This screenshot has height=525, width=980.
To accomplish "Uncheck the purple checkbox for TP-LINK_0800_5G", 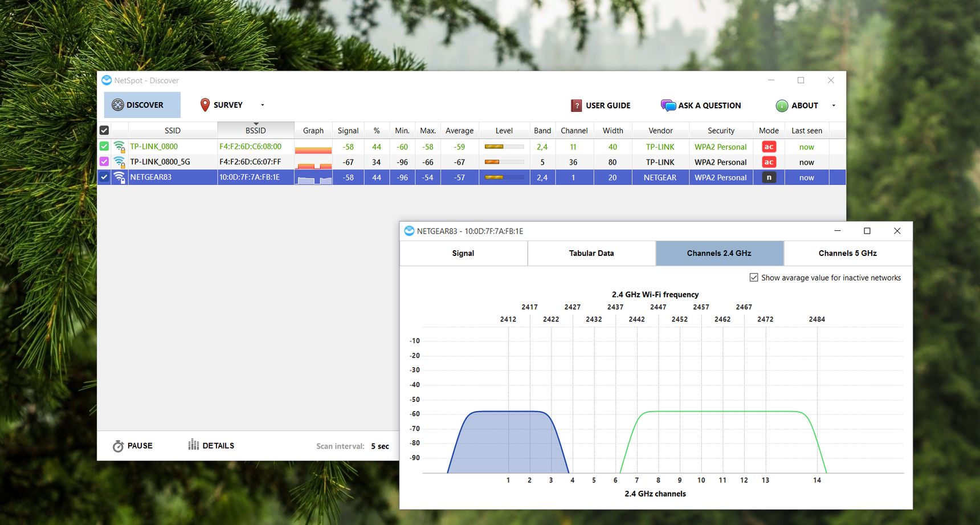I will pos(104,162).
